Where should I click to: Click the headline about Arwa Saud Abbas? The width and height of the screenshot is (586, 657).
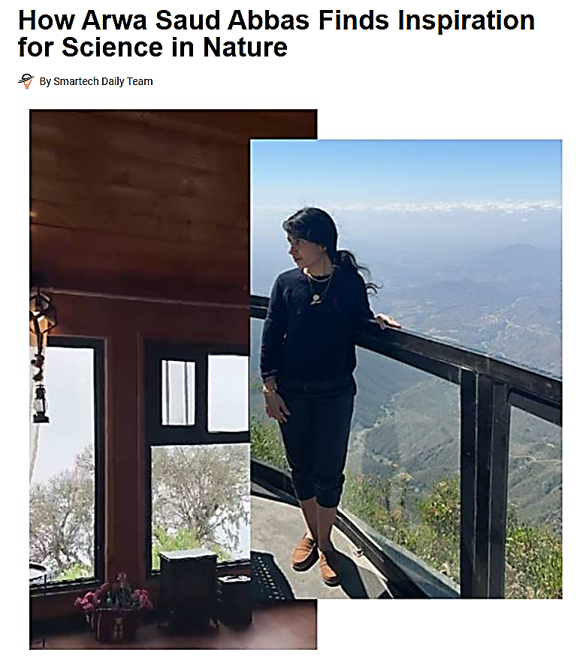276,33
